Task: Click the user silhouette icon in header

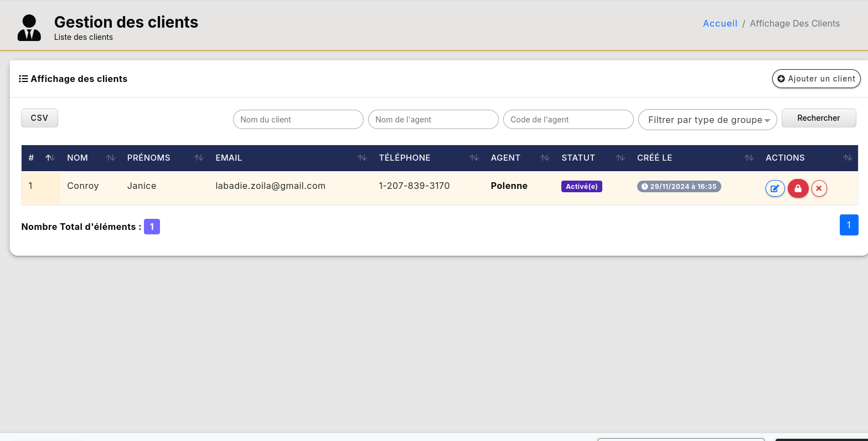Action: pos(29,28)
